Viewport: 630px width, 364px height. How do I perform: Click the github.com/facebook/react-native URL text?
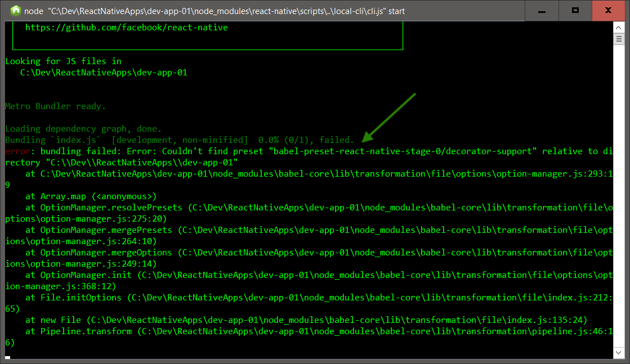(127, 28)
